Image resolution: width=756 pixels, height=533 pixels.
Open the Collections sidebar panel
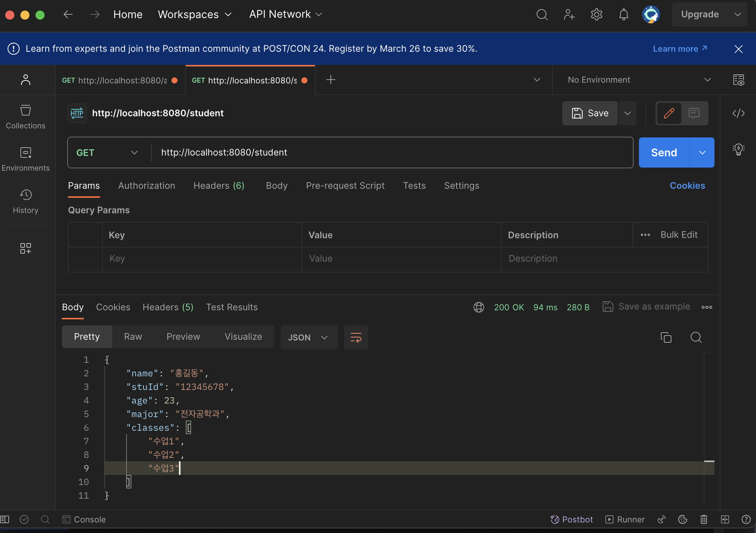(25, 117)
